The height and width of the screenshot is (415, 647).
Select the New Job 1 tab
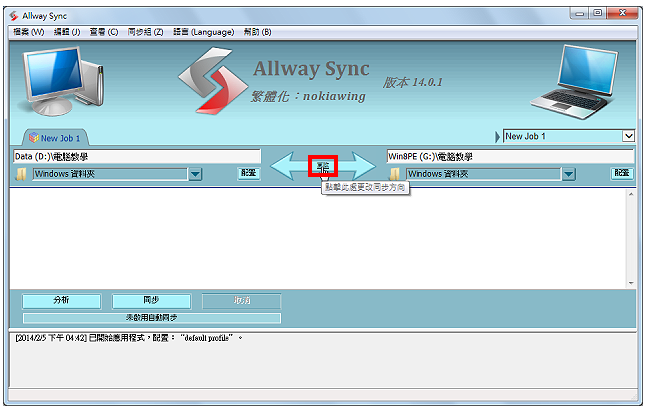pos(55,138)
